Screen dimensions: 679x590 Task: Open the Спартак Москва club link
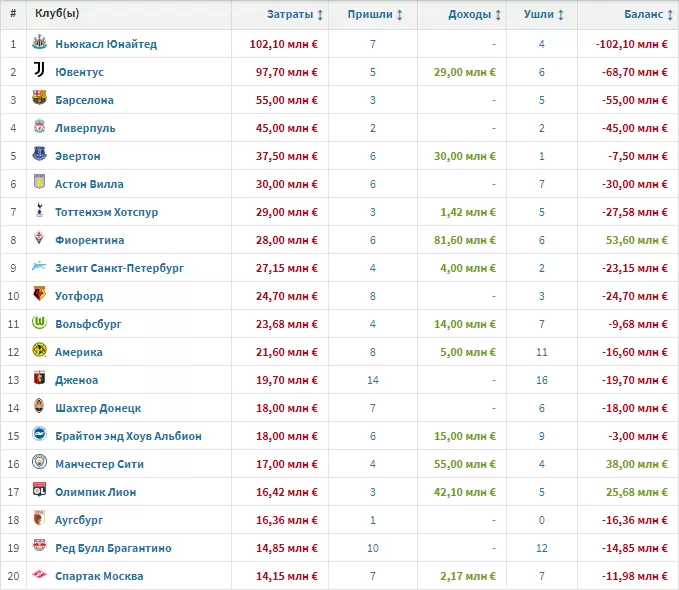click(x=99, y=576)
